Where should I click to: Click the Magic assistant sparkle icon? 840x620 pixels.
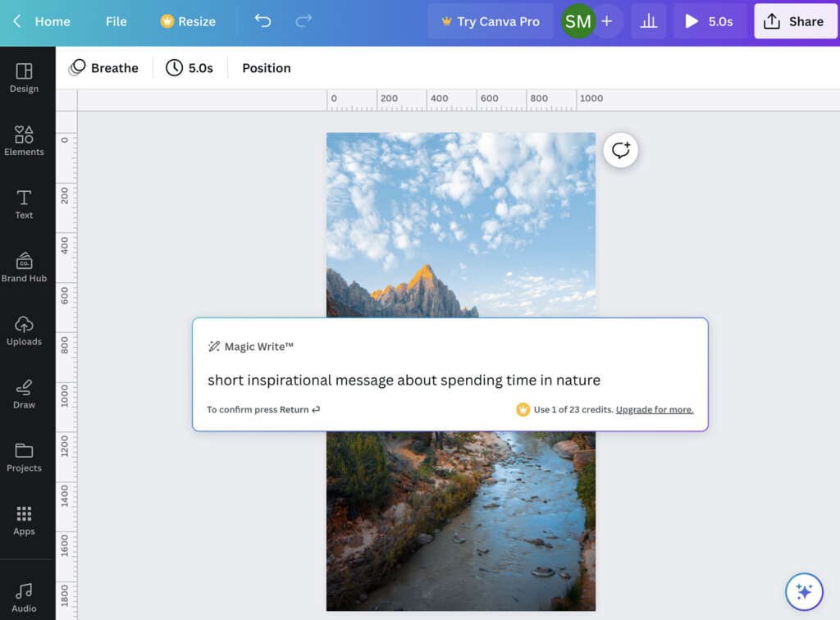[x=804, y=591]
